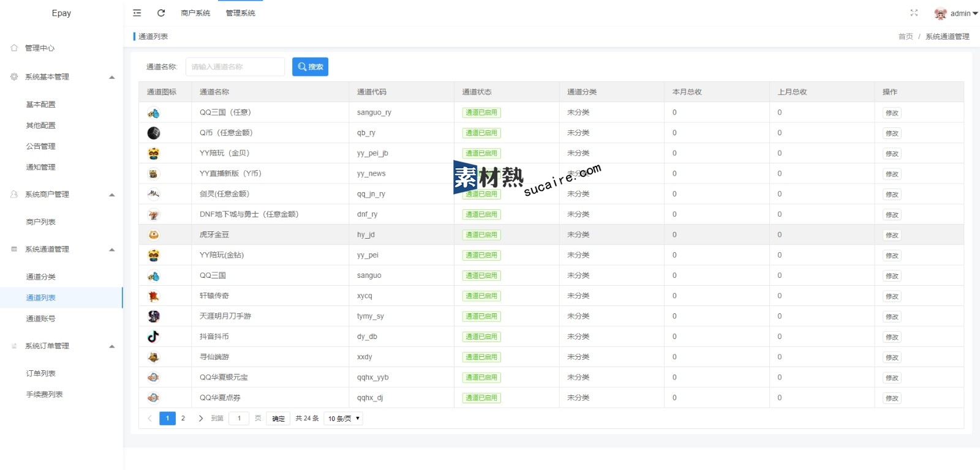Click 修改 for QQ三国（任意）row
Image resolution: width=980 pixels, height=470 pixels.
point(892,113)
